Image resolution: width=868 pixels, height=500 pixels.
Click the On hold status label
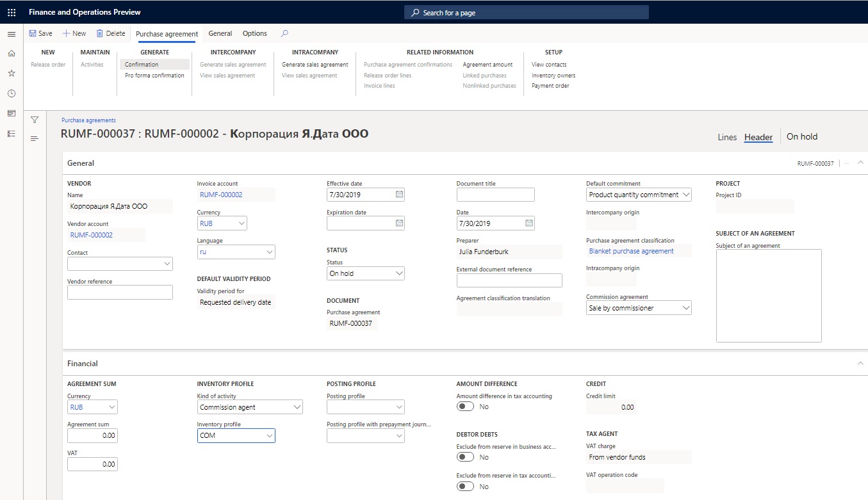802,136
